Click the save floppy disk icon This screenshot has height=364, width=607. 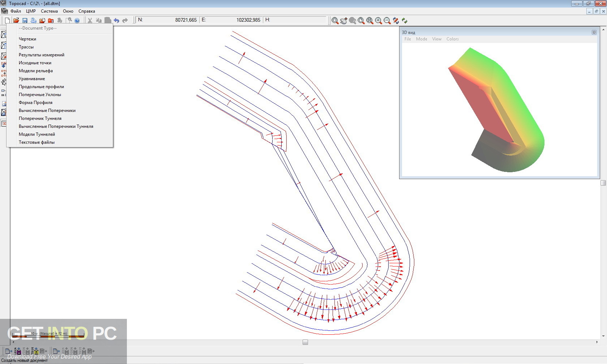point(25,21)
